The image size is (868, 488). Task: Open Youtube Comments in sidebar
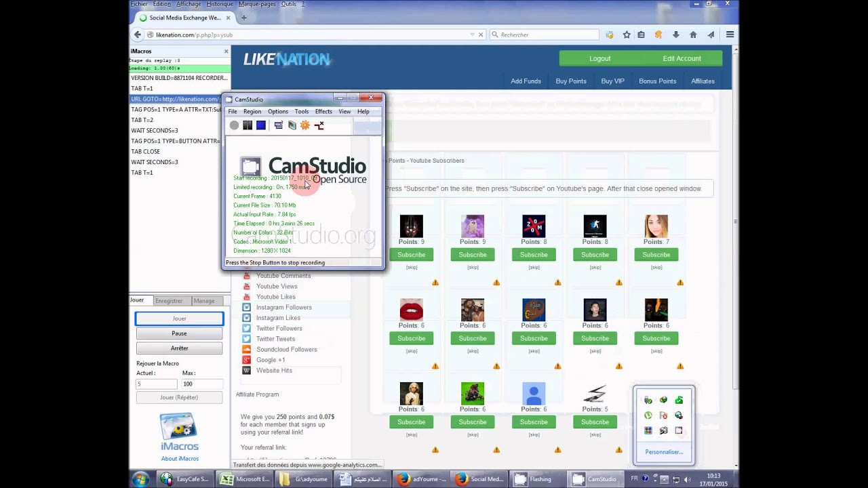coord(283,276)
